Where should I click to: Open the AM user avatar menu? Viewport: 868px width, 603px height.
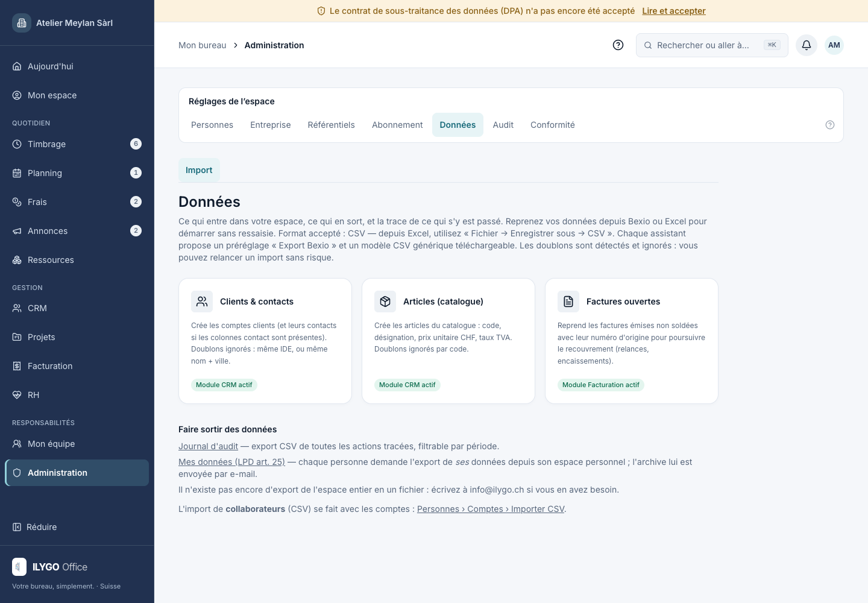click(834, 45)
